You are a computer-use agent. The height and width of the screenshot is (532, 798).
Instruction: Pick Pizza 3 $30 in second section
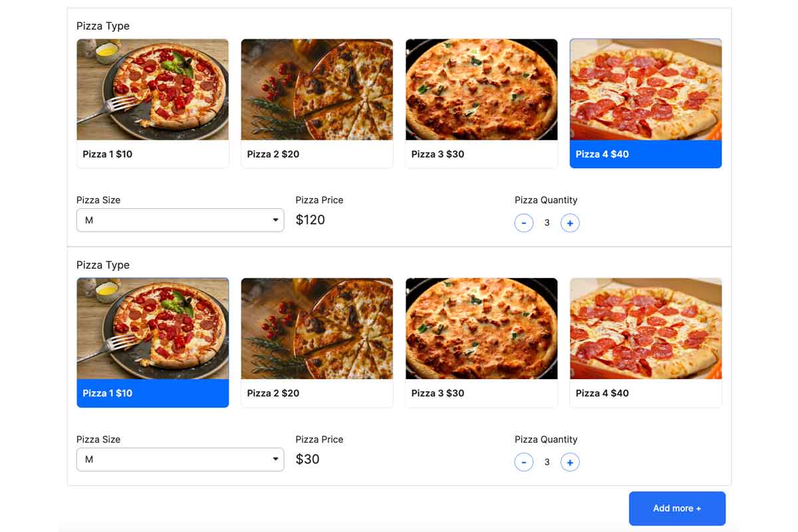pyautogui.click(x=481, y=342)
